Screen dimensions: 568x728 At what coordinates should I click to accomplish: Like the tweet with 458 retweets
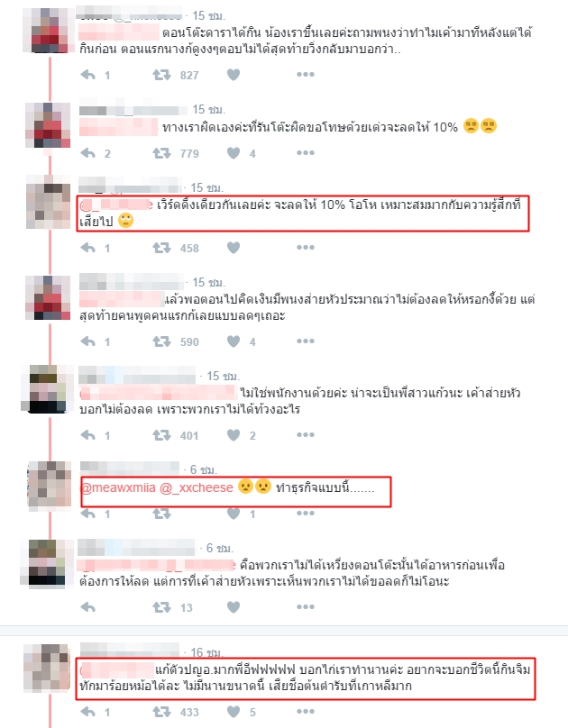click(x=234, y=248)
